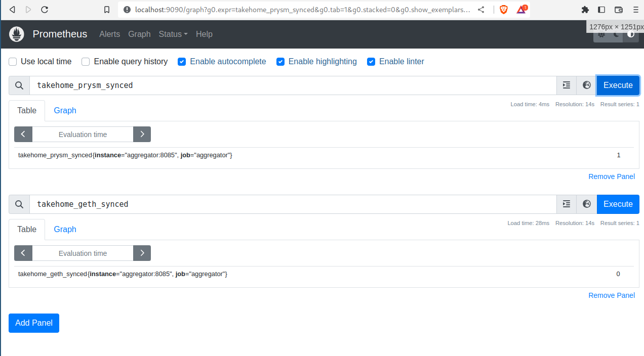This screenshot has height=356, width=644.
Task: Select takehome_prysm_synced result row label
Action: click(125, 155)
